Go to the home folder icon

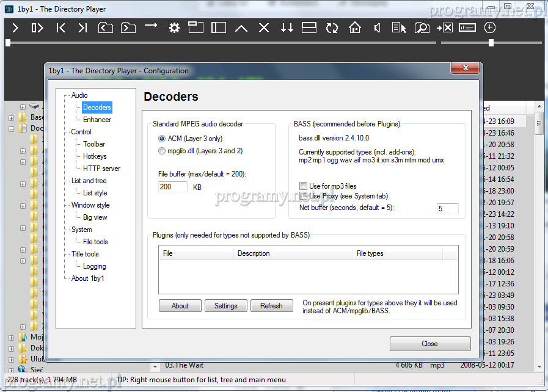pos(355,28)
